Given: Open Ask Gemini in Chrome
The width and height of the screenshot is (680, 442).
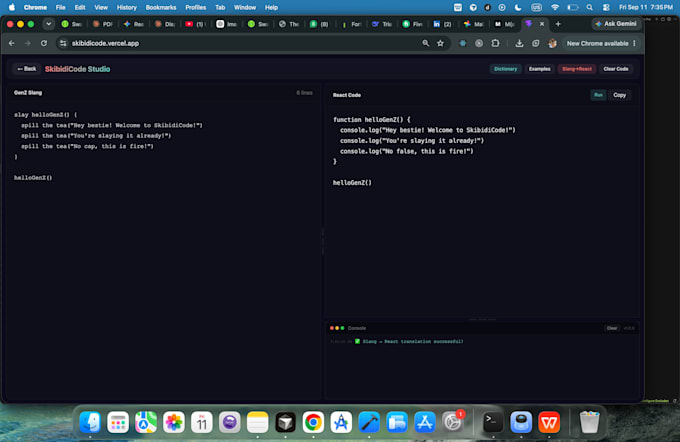Looking at the screenshot, I should click(x=616, y=24).
